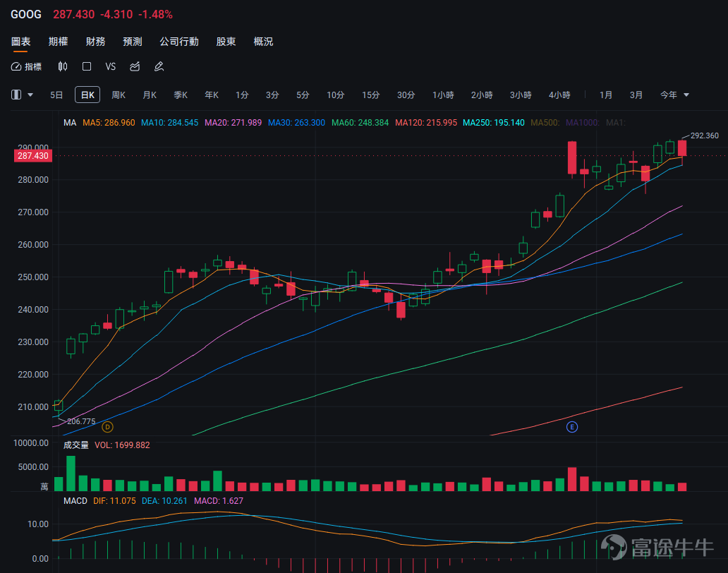Switch to the 5分 interval

pos(303,95)
